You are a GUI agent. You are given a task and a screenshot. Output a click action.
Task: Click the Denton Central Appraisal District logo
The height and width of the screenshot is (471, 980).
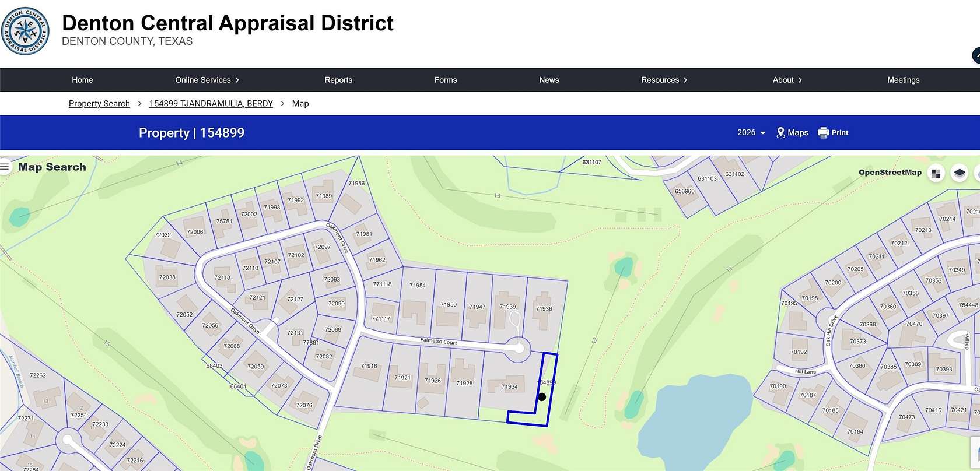(25, 31)
